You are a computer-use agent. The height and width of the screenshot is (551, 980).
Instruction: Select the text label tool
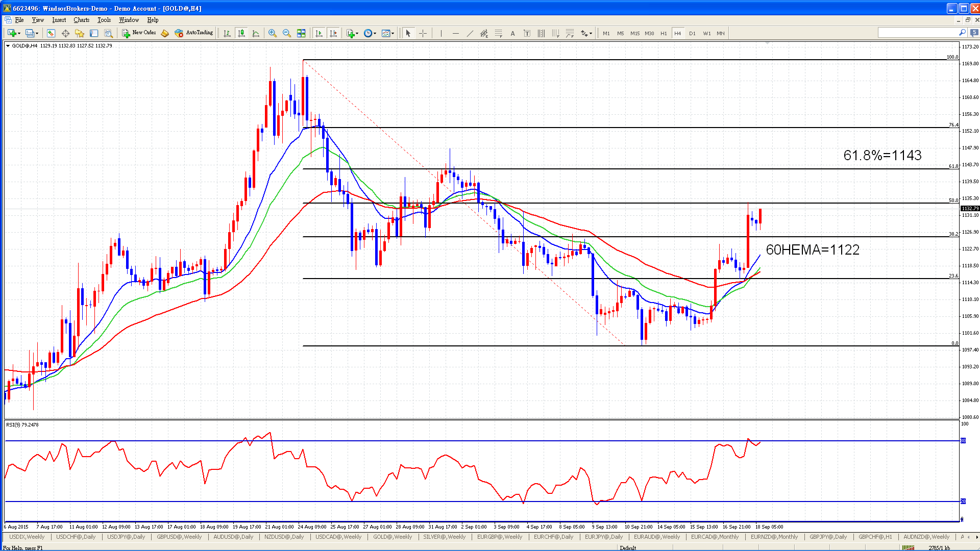coord(512,33)
